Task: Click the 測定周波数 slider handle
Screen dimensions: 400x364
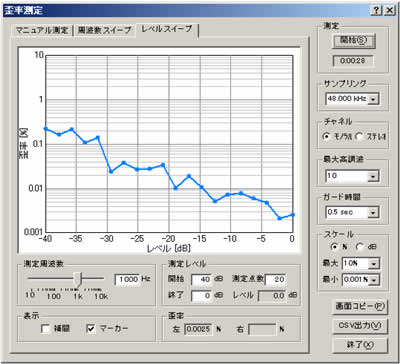Action: tap(78, 279)
